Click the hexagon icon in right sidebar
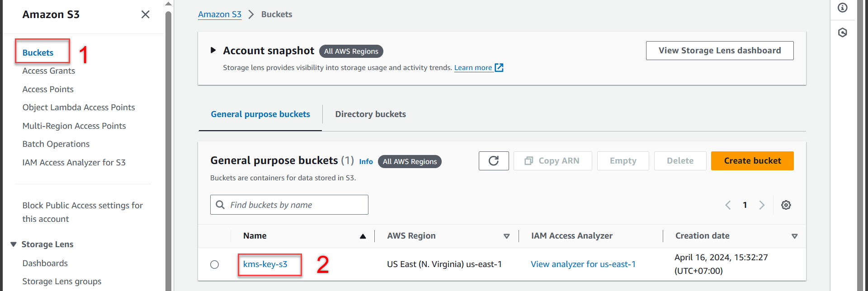 click(x=842, y=33)
